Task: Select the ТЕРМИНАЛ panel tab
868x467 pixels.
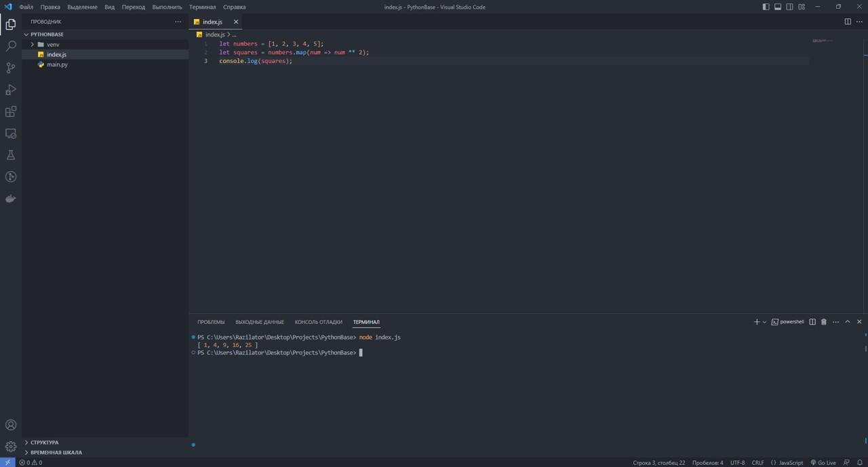Action: 366,322
